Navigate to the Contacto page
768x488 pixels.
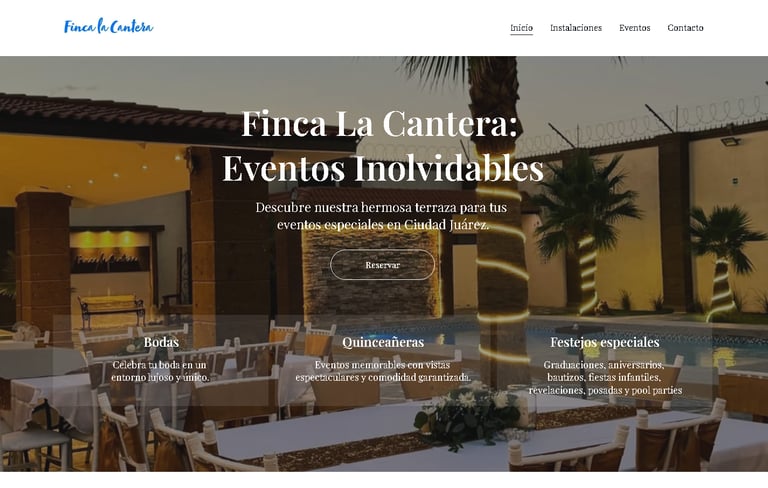pos(685,28)
